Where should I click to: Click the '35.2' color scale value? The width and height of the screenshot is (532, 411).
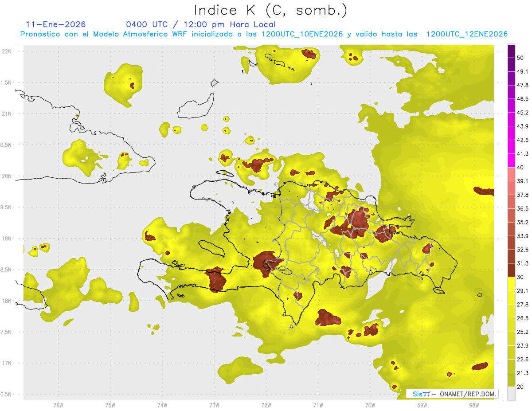point(522,222)
